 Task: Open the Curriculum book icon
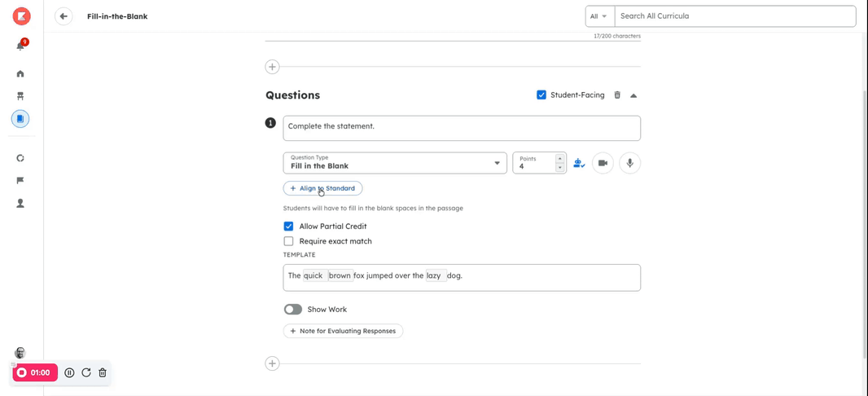pos(20,118)
